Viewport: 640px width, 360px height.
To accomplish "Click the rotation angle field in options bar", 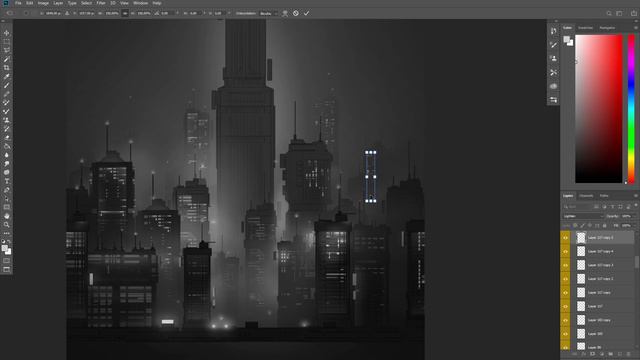I will [x=167, y=13].
